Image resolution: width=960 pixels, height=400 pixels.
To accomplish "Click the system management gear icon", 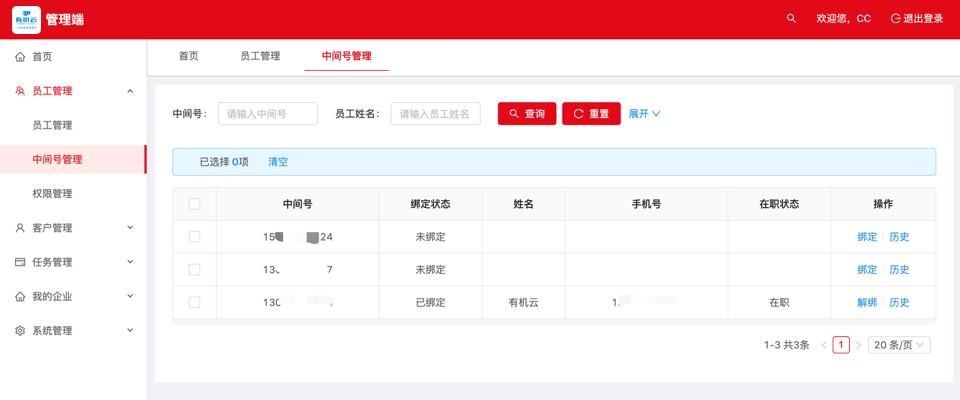I will [20, 331].
